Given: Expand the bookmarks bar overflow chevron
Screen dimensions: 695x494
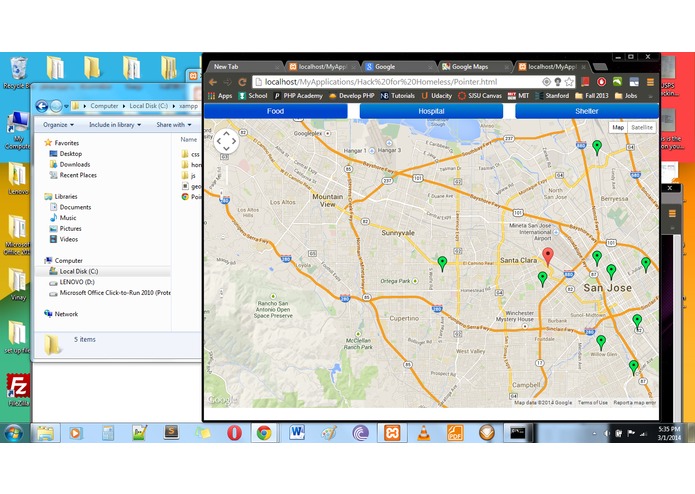Looking at the screenshot, I should (650, 96).
